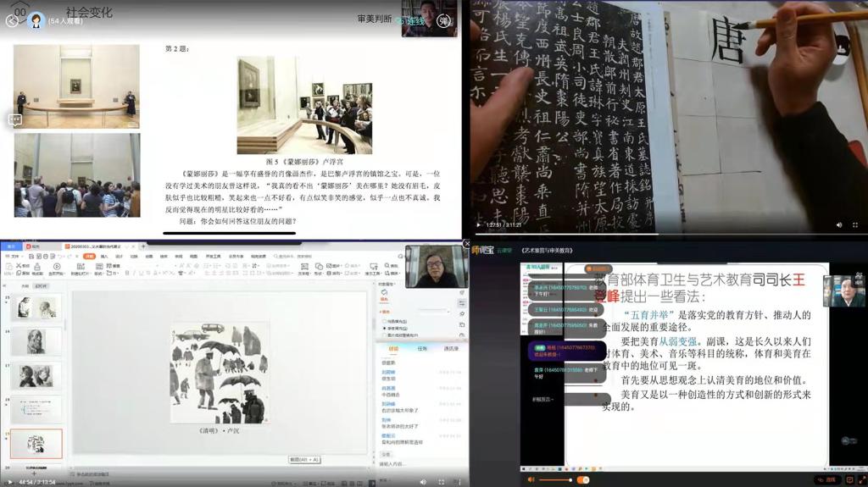Open the 切换 ribbon tab
The width and height of the screenshot is (868, 487).
click(x=134, y=257)
